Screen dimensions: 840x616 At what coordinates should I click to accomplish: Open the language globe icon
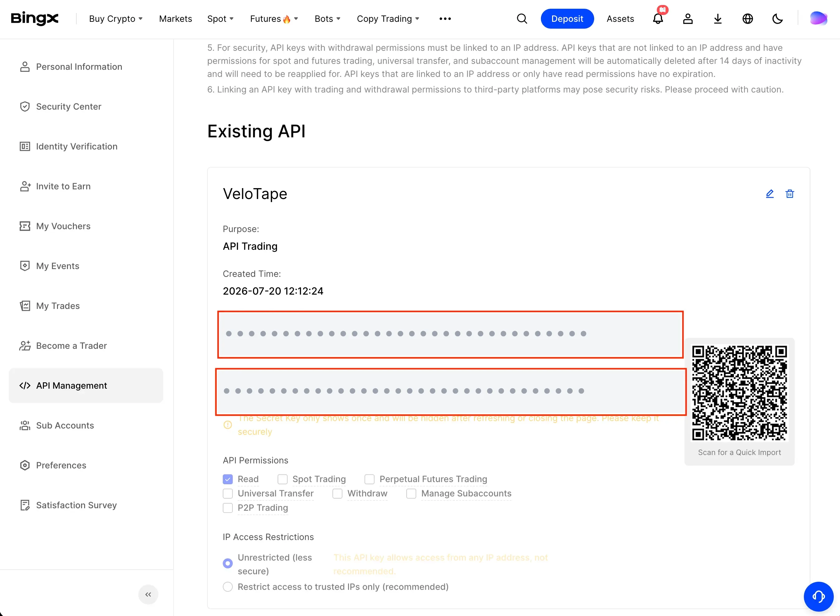[x=747, y=19]
